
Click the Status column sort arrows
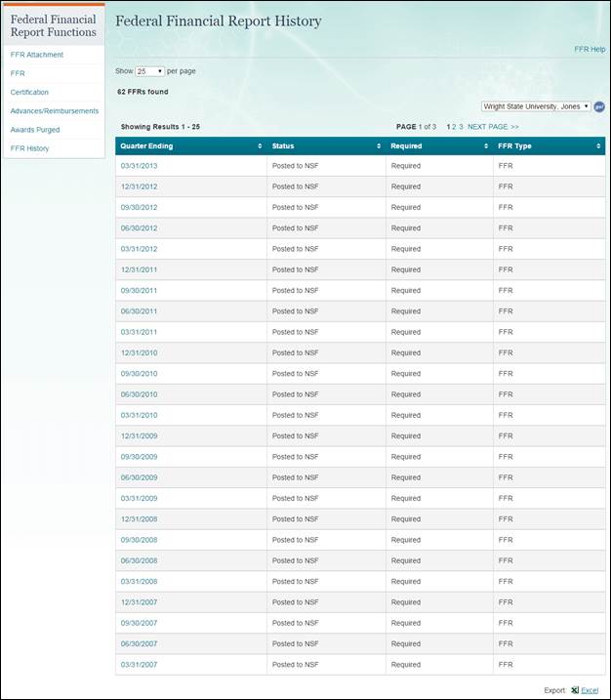click(379, 145)
